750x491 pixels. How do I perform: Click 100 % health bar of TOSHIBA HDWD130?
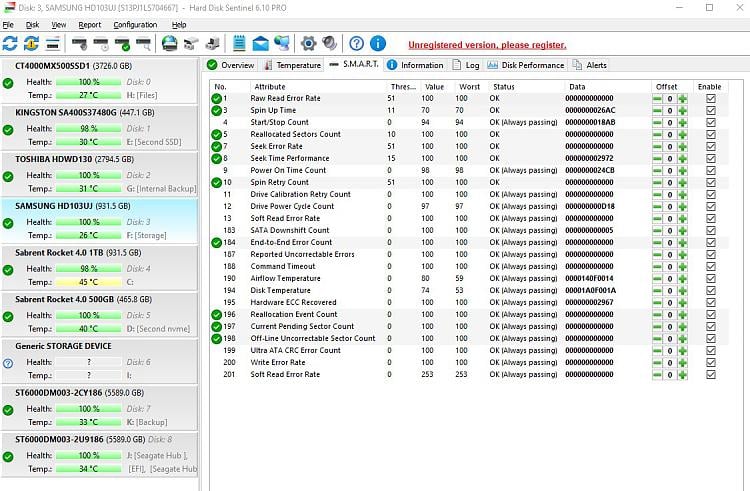pos(88,175)
